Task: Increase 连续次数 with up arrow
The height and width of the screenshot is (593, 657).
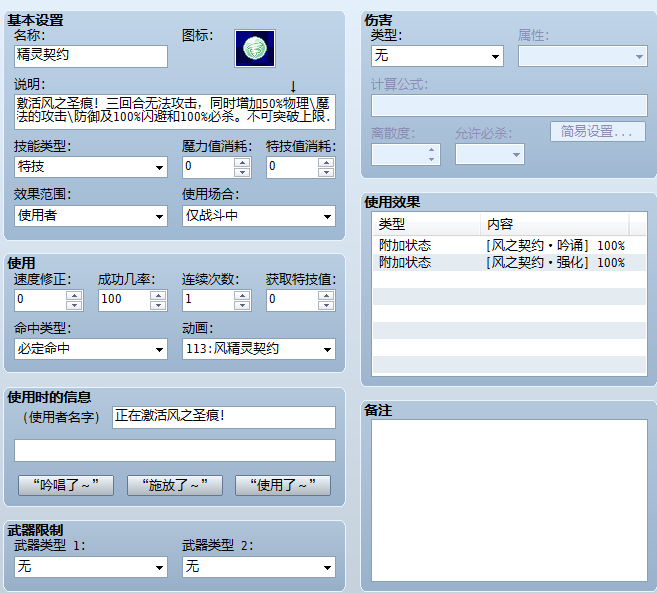Action: 242,295
